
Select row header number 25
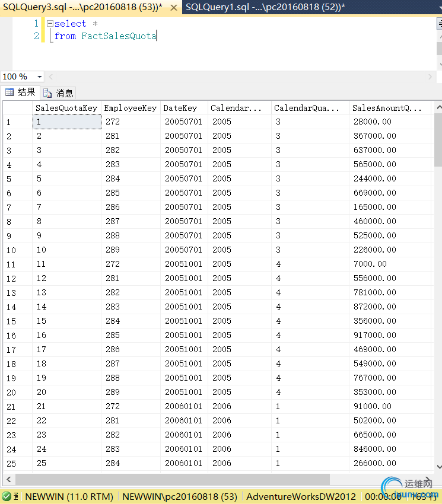[18, 464]
